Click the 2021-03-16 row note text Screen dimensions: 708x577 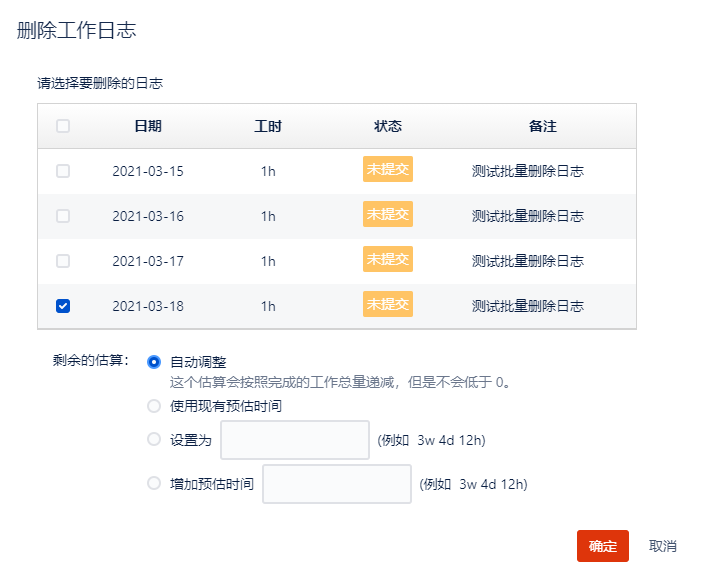[527, 216]
